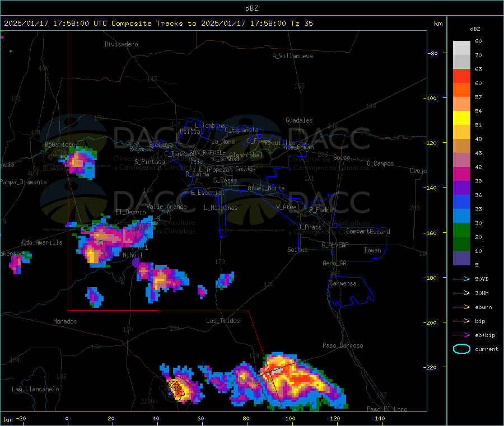Viewport: 504px width, 426px height.
Task: Click the Divisadero map label
Action: click(121, 44)
